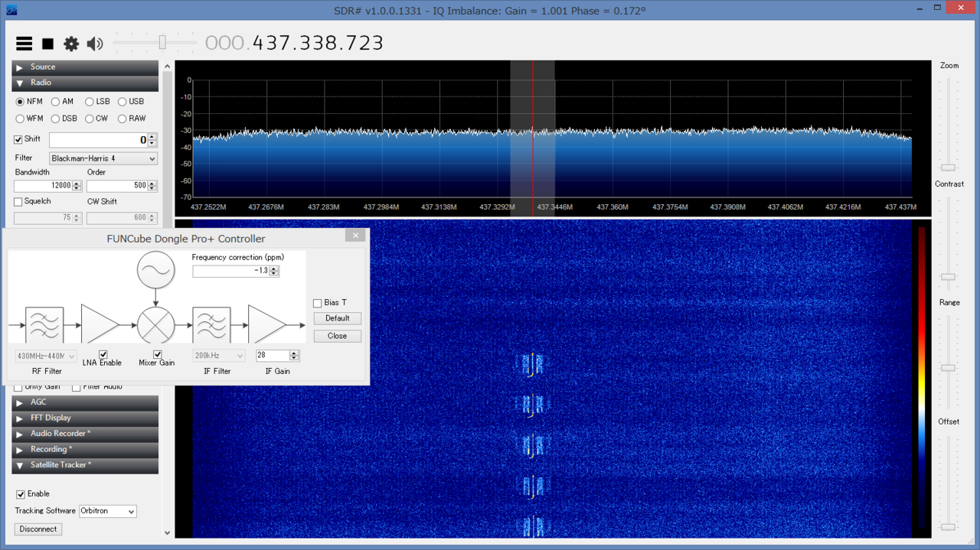Click the IF Gain amplifier triangle icon

pyautogui.click(x=267, y=325)
